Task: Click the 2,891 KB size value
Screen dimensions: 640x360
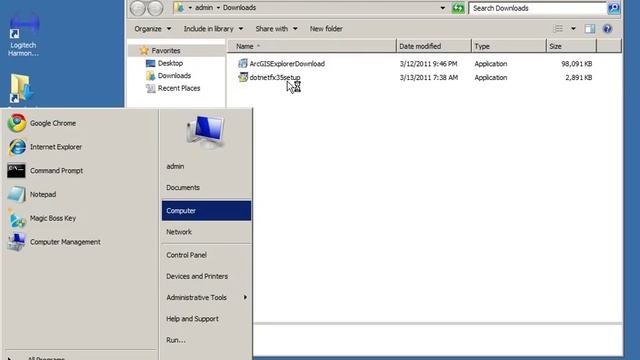Action: click(x=578, y=78)
